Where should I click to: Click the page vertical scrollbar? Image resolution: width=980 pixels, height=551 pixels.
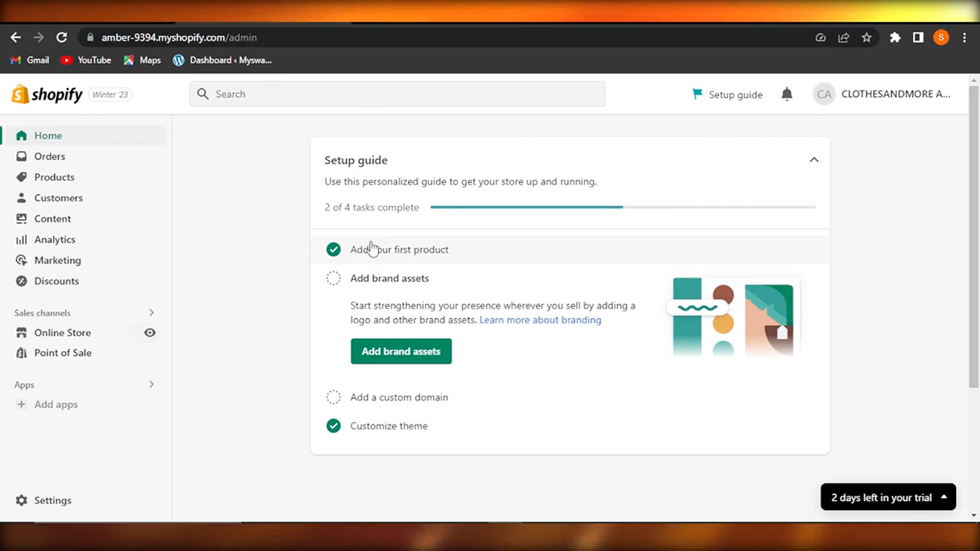[974, 237]
